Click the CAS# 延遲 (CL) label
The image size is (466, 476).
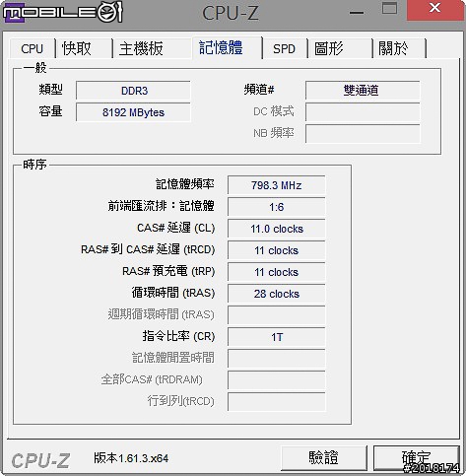point(175,228)
